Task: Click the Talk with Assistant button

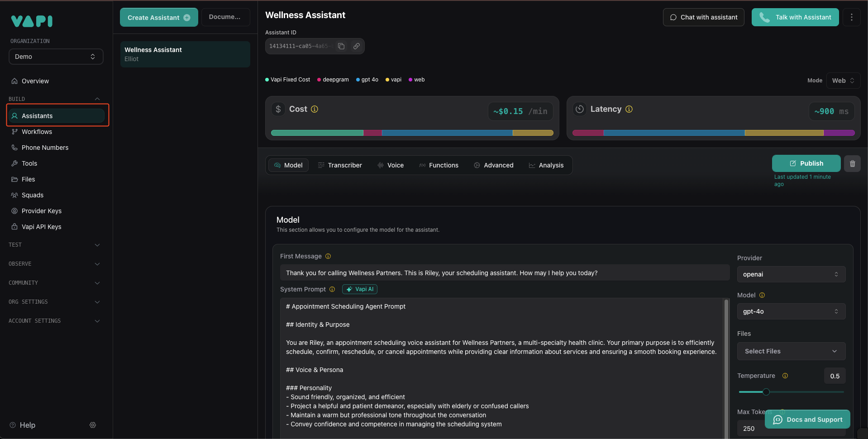Action: (795, 17)
